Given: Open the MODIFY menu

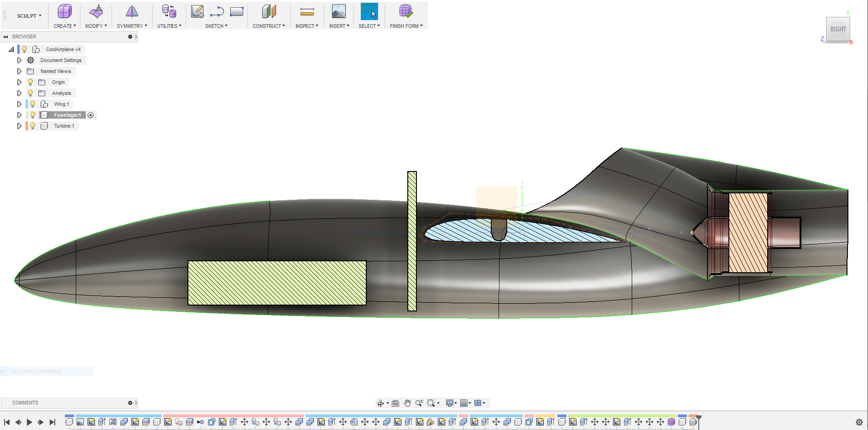Looking at the screenshot, I should tap(96, 26).
